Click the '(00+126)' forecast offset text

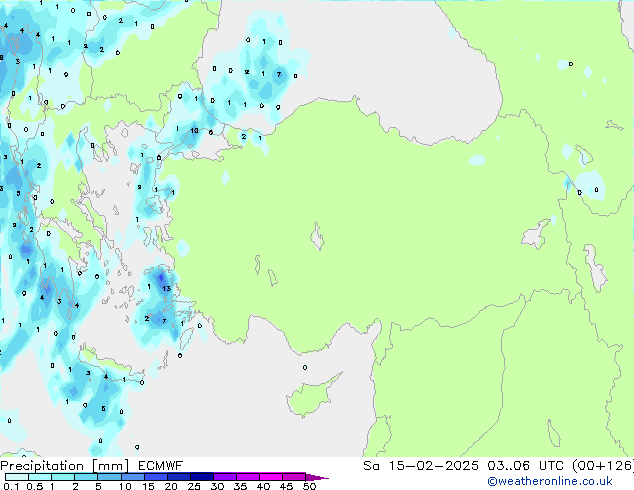[x=602, y=466]
